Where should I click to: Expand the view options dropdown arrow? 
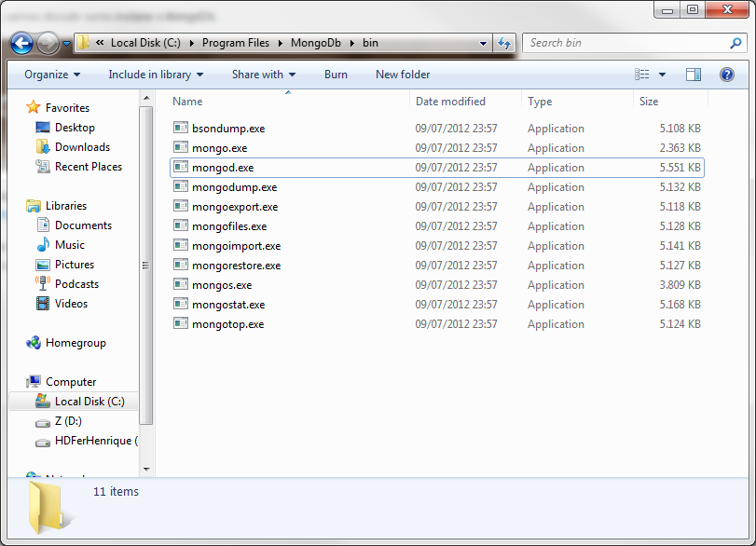click(x=663, y=75)
